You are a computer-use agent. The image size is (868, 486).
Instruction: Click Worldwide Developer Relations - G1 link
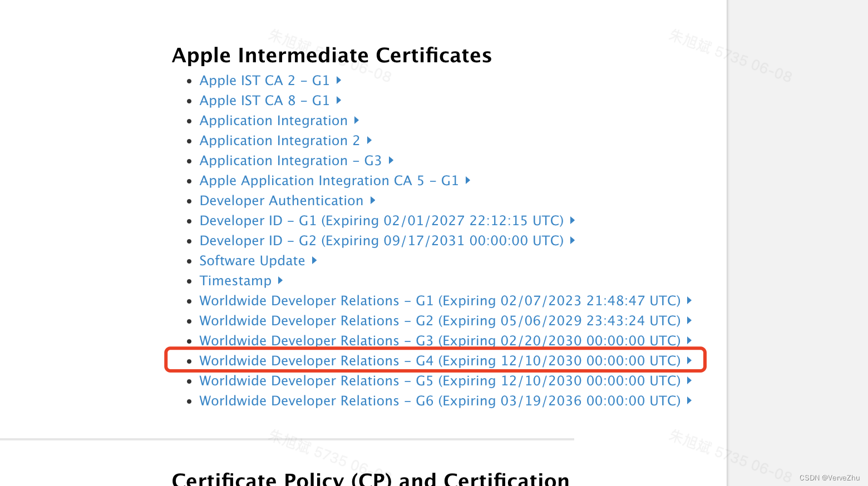(440, 300)
